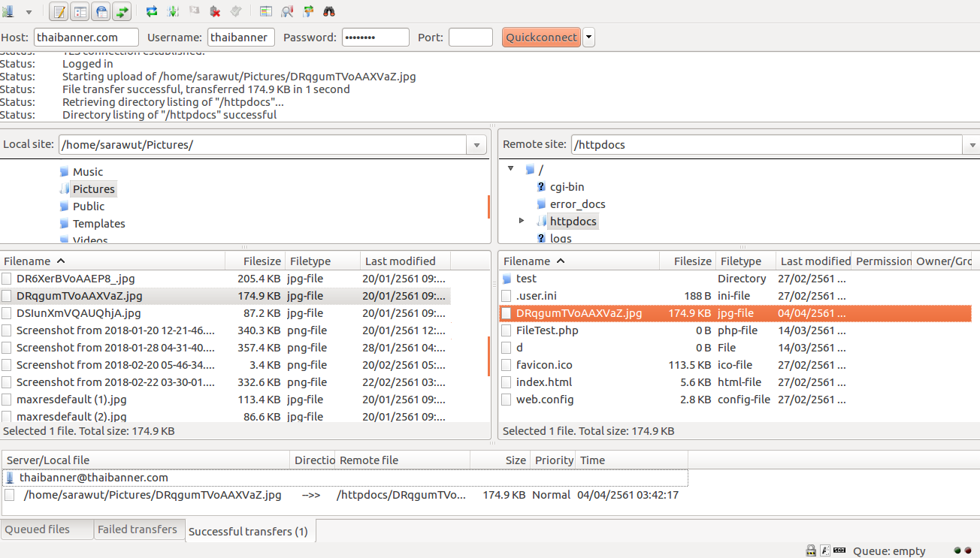Expand the httpdocs folder in remote tree
The image size is (980, 558).
pyautogui.click(x=522, y=221)
